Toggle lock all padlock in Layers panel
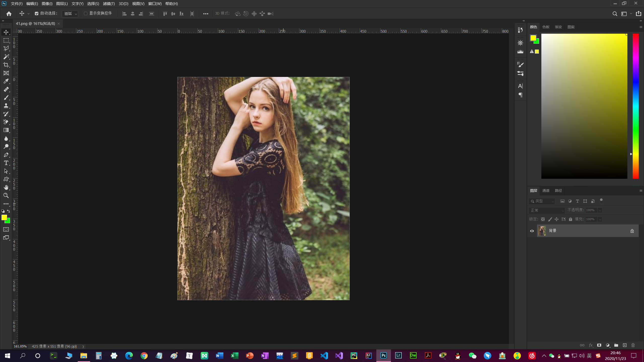Screen dimensions: 644x362 click(571, 219)
